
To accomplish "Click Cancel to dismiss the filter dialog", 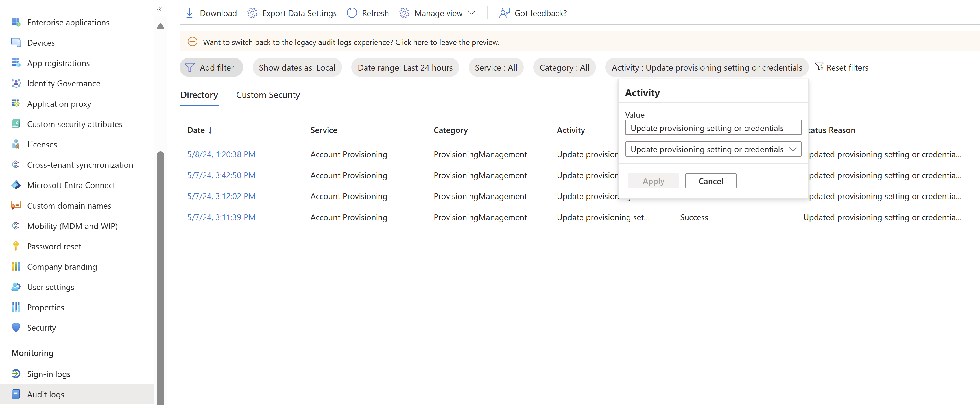I will click(x=710, y=181).
